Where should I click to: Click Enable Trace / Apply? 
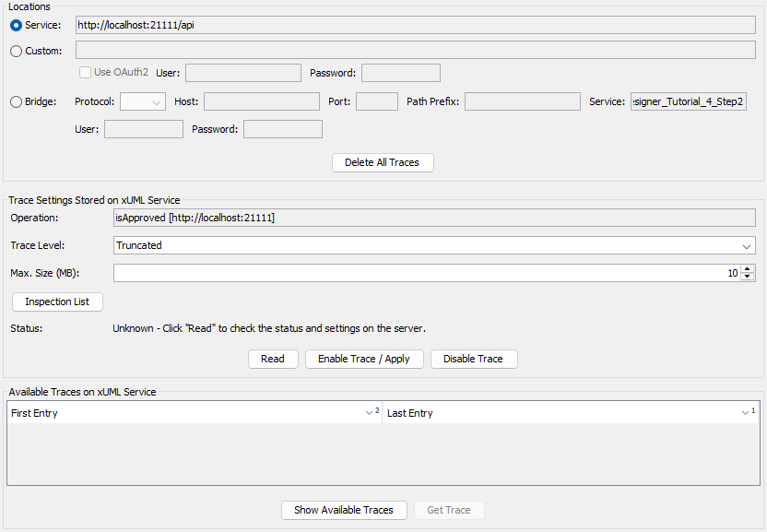(364, 359)
